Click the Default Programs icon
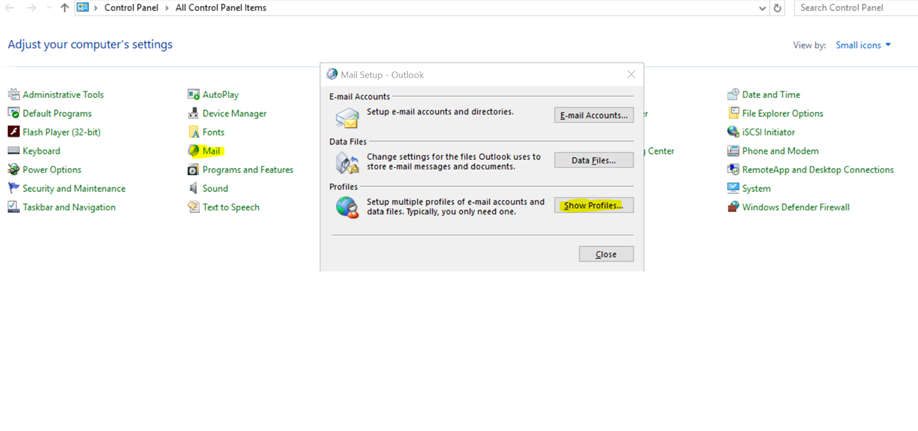The image size is (918, 431). click(x=13, y=114)
